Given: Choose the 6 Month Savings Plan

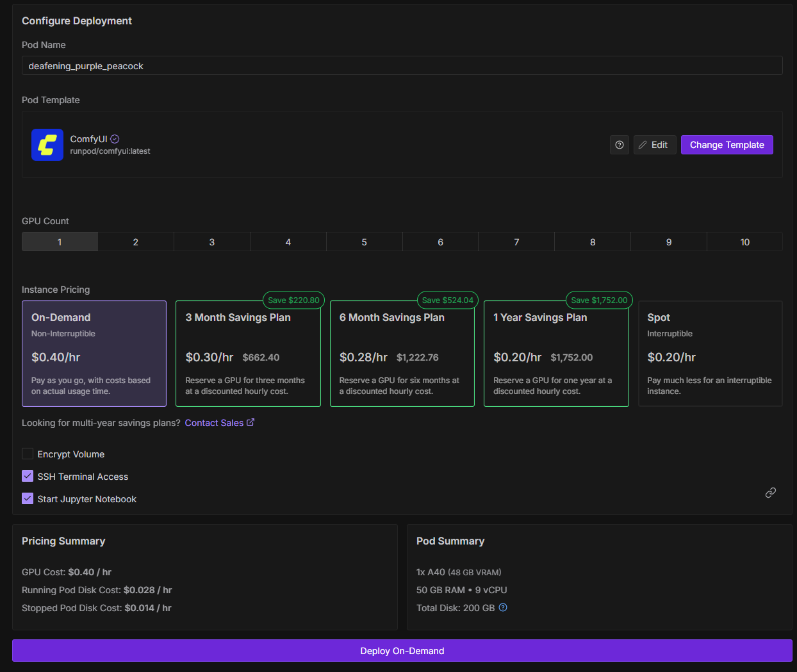Looking at the screenshot, I should click(x=402, y=354).
